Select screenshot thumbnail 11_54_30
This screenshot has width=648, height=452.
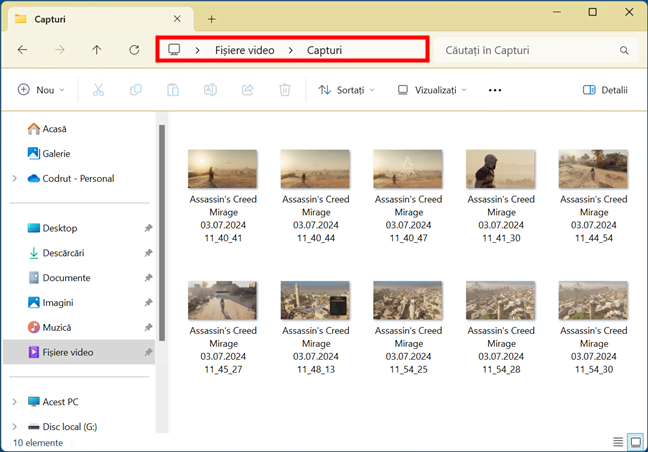click(593, 300)
